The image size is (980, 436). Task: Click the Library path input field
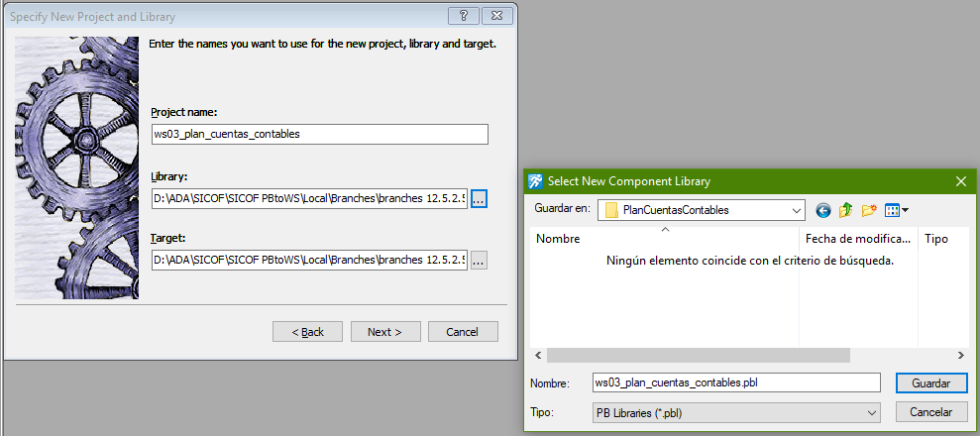(x=309, y=199)
